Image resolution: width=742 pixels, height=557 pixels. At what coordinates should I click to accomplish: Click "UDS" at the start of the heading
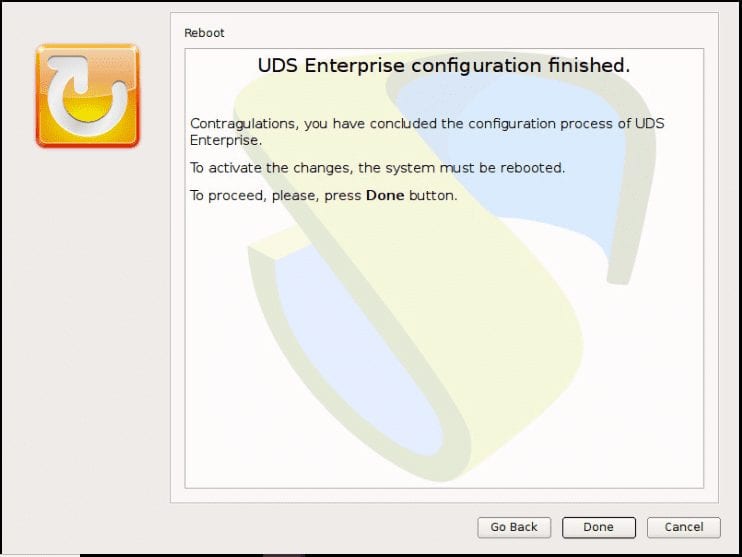click(278, 66)
